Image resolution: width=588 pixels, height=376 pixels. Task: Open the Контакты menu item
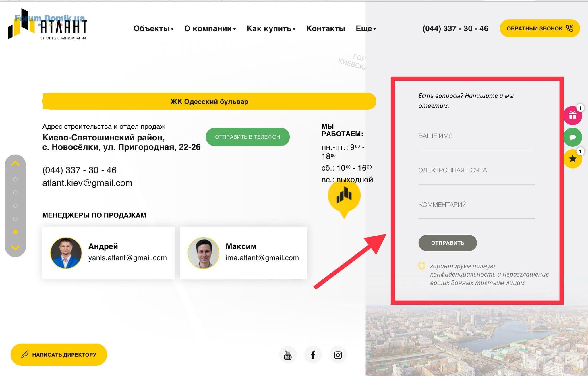(x=326, y=28)
